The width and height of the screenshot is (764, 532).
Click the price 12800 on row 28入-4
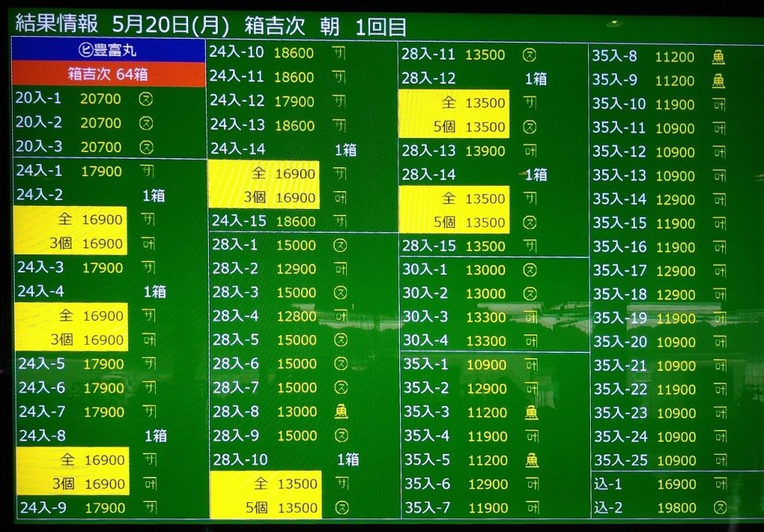(x=296, y=316)
